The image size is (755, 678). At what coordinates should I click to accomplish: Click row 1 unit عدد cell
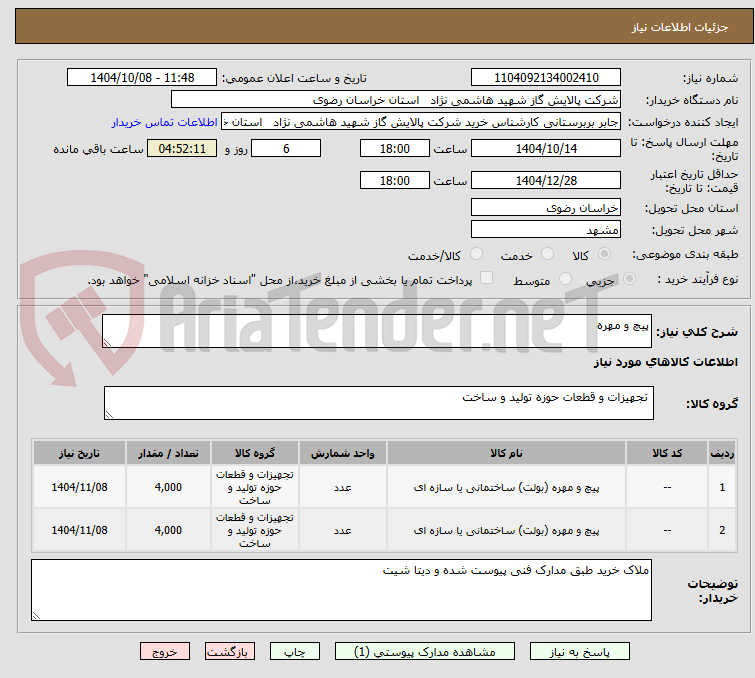click(x=342, y=487)
